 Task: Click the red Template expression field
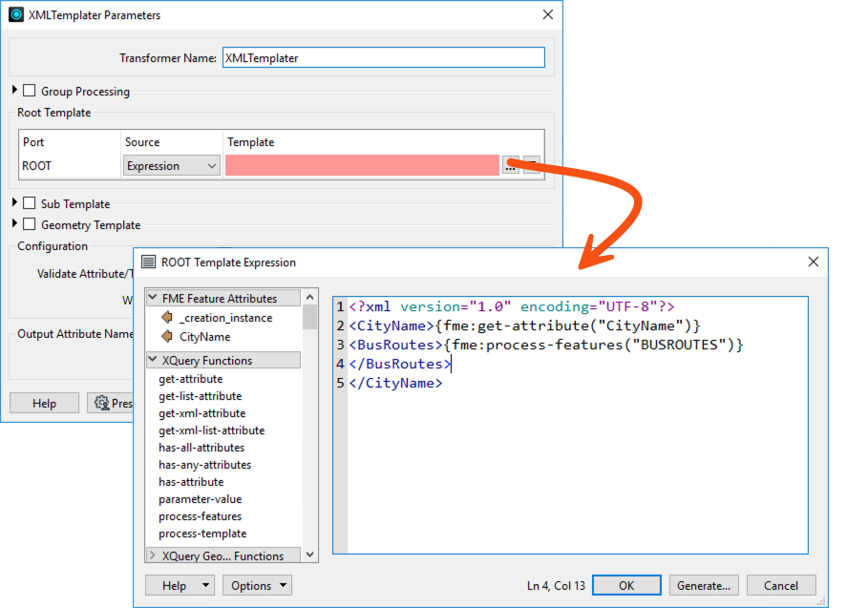point(362,165)
